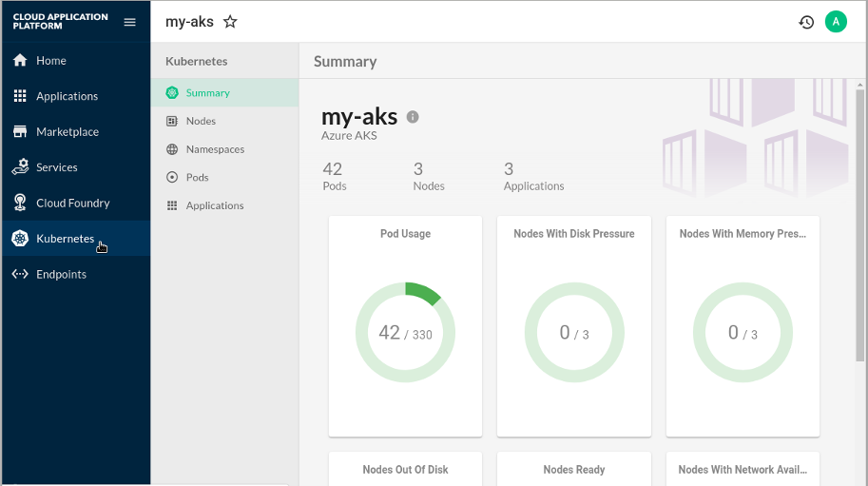Screen dimensions: 868x486
Task: Favorite my-aks with the star icon
Action: pyautogui.click(x=230, y=22)
